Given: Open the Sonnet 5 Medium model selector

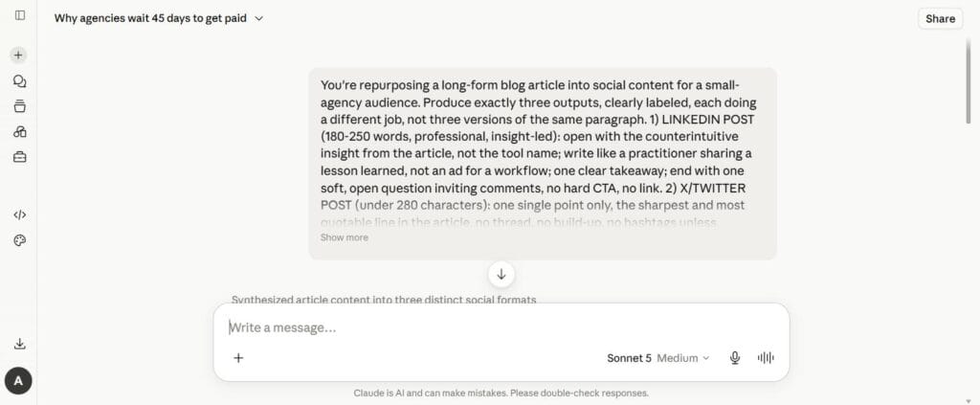Looking at the screenshot, I should (x=658, y=358).
